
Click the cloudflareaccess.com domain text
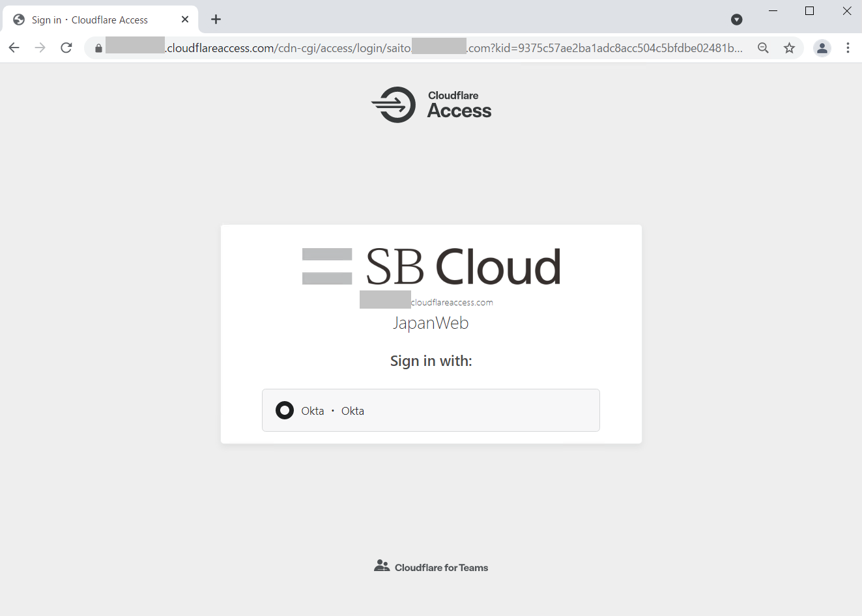[x=452, y=302]
